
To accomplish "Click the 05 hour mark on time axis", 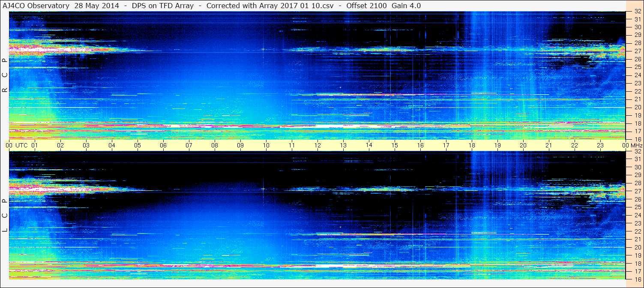I will (x=138, y=145).
